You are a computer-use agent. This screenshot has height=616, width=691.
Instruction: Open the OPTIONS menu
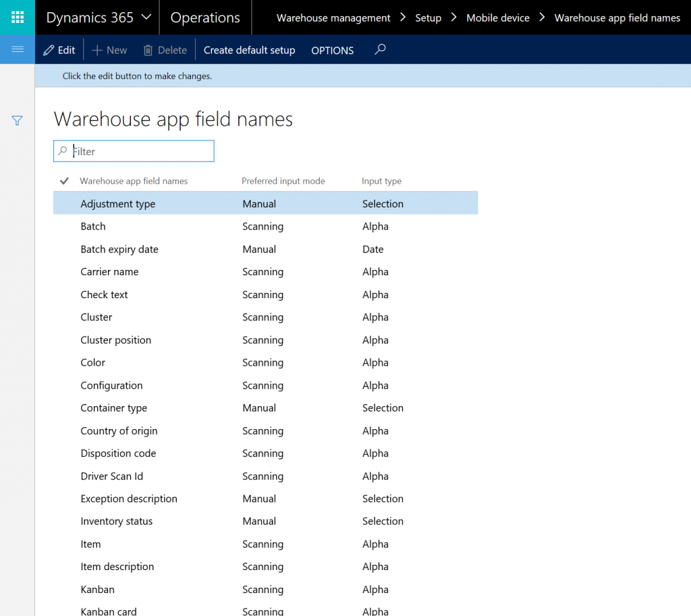coord(332,50)
